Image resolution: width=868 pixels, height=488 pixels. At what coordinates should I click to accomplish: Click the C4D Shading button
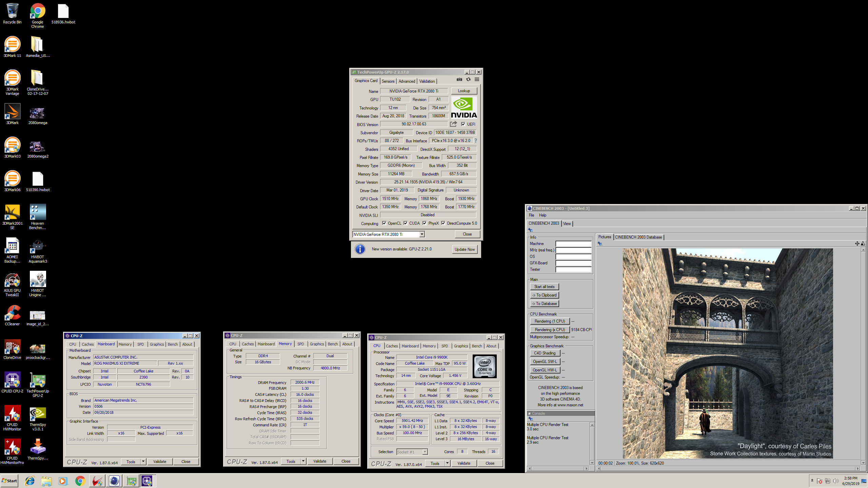[545, 353]
